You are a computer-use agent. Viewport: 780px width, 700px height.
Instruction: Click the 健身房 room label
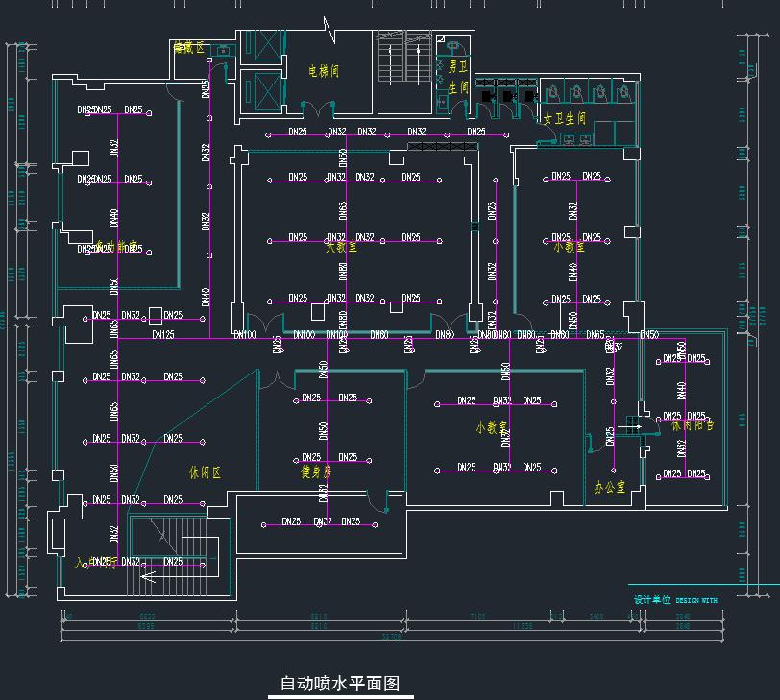coord(315,471)
